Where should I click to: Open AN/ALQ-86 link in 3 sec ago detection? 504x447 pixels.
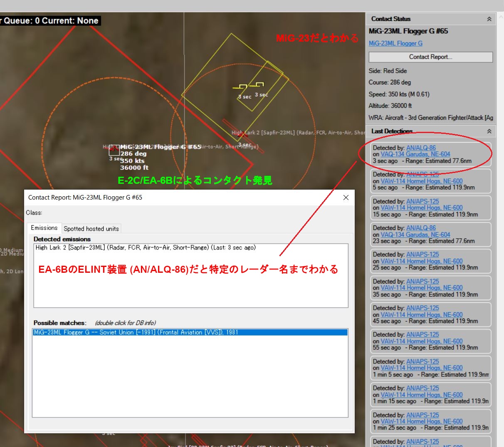tap(421, 148)
